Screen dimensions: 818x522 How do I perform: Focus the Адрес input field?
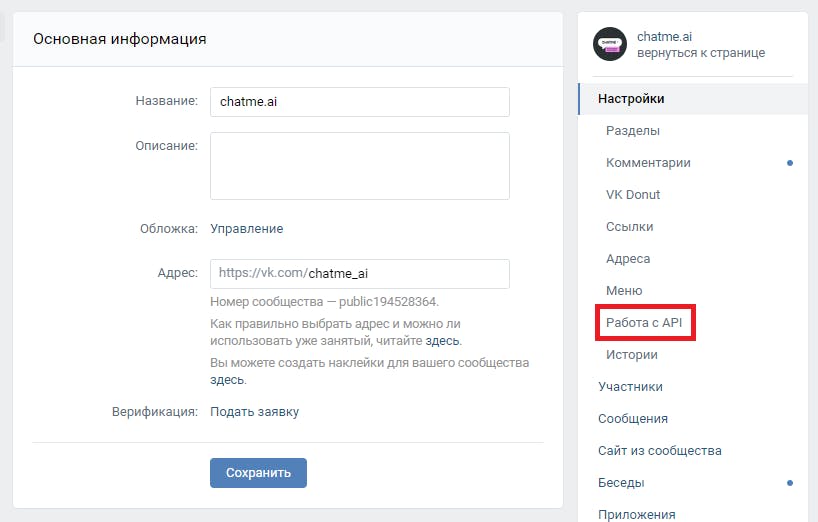pos(360,274)
